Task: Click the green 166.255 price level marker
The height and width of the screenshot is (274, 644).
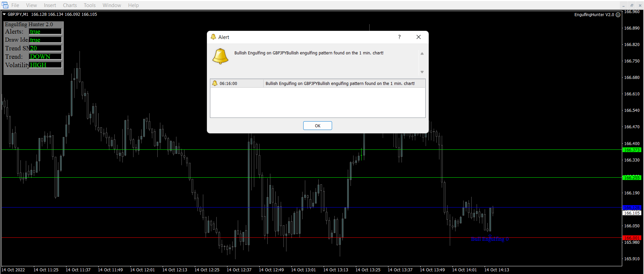Action: 632,178
